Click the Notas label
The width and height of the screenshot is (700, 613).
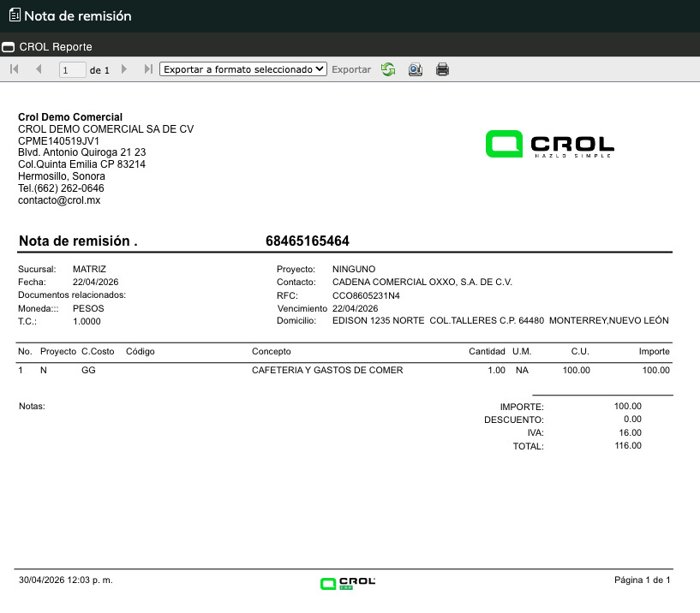point(32,406)
